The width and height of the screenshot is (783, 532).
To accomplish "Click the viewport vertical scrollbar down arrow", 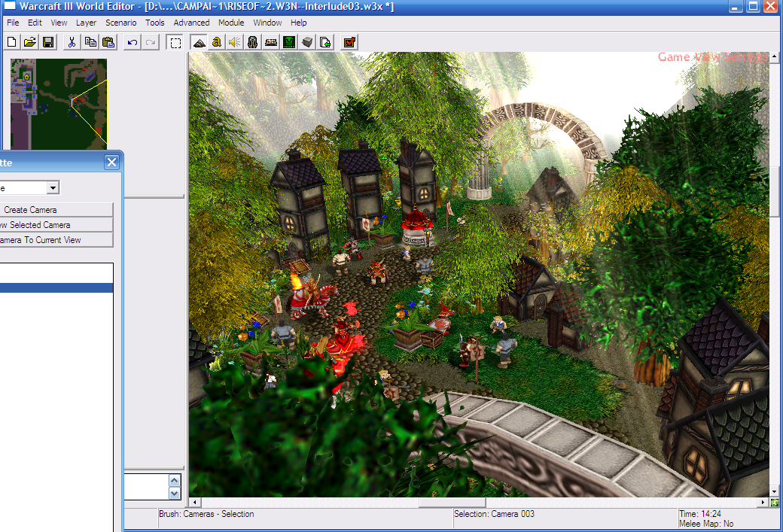I will coord(775,491).
